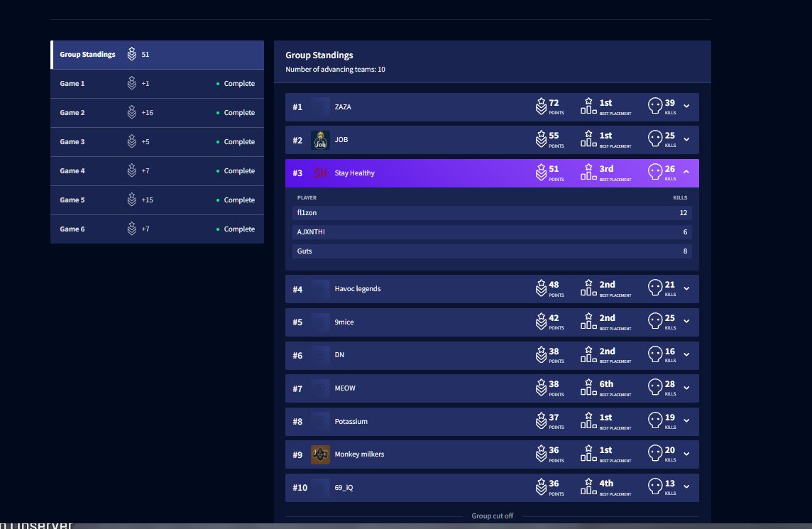
Task: Click Havoc legends podium placement icon
Action: [588, 288]
